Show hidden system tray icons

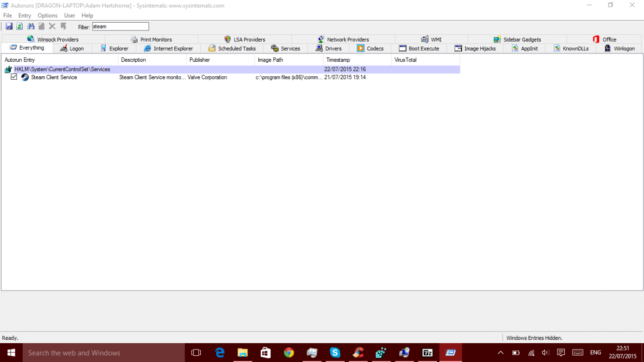click(501, 353)
